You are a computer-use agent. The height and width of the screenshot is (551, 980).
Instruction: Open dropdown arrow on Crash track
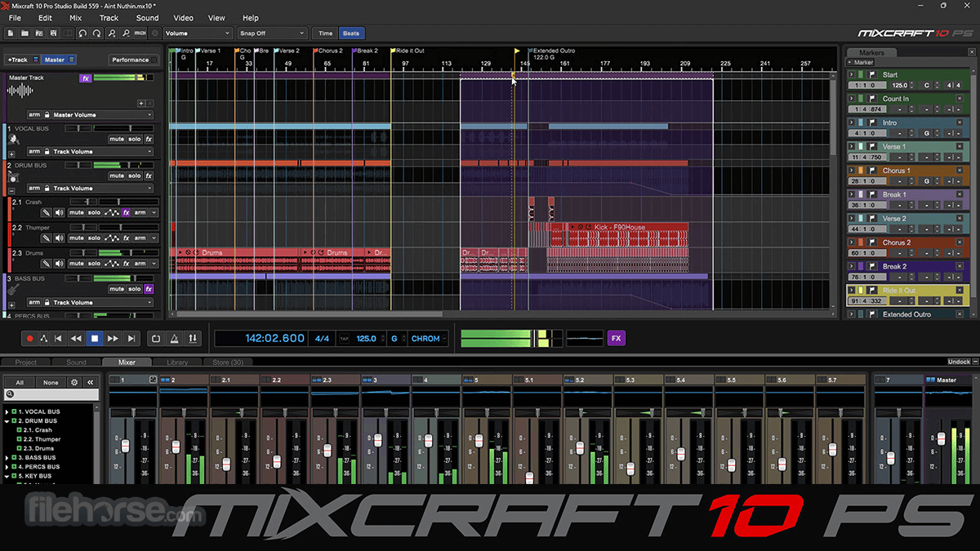pyautogui.click(x=154, y=212)
